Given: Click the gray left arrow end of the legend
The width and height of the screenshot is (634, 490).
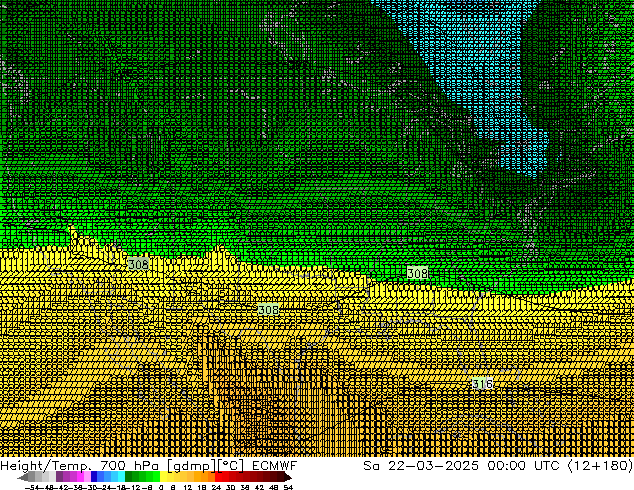Looking at the screenshot, I should coord(23,477).
